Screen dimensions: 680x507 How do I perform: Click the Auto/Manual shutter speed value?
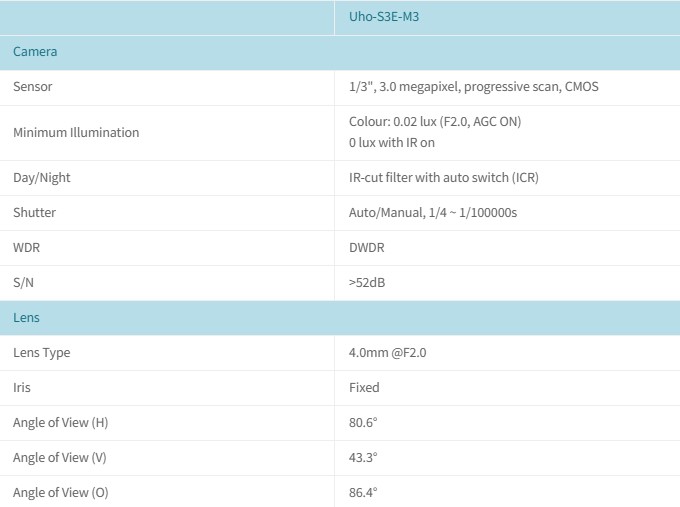432,212
